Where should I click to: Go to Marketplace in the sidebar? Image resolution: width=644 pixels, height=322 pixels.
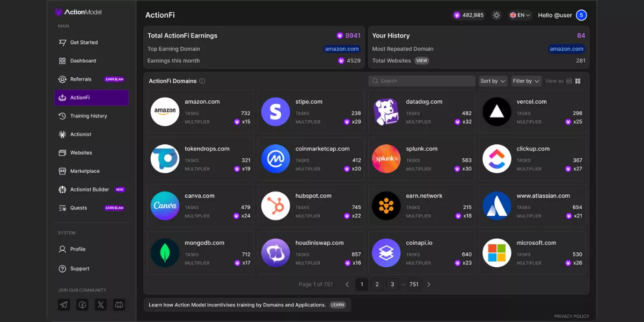click(x=85, y=171)
